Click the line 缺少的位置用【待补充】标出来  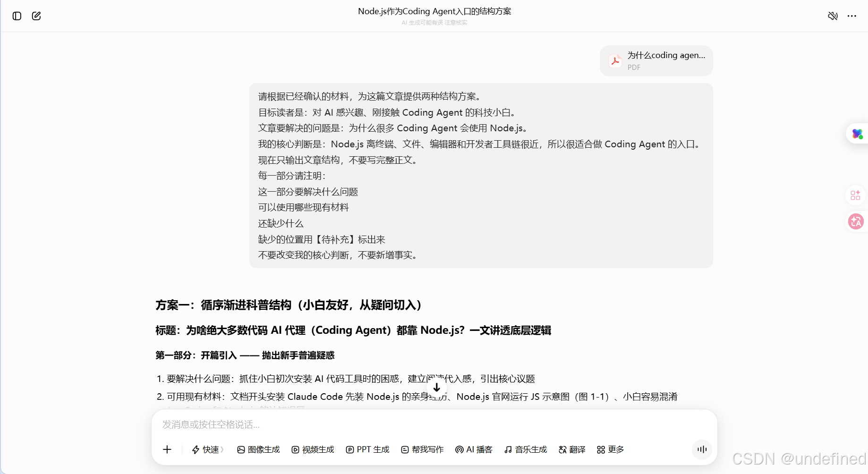322,239
